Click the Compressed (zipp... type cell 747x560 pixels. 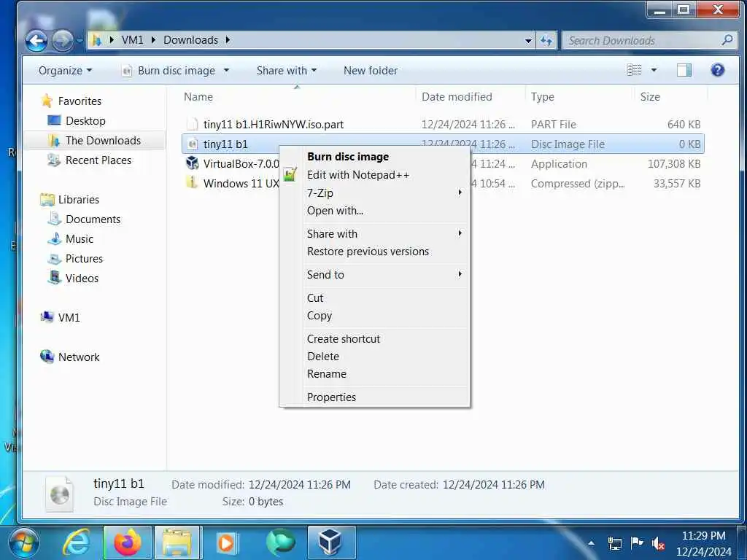(578, 183)
